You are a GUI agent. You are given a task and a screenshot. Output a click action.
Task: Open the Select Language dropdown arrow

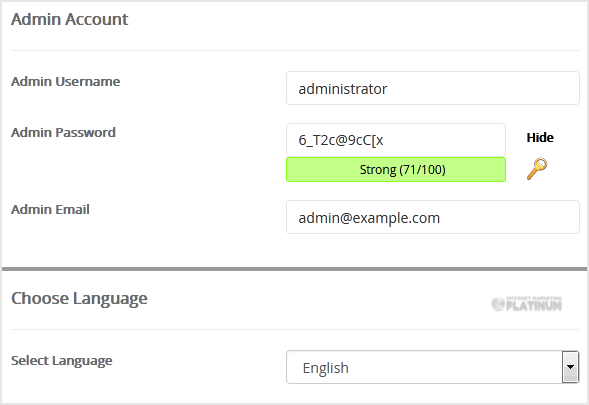(570, 367)
